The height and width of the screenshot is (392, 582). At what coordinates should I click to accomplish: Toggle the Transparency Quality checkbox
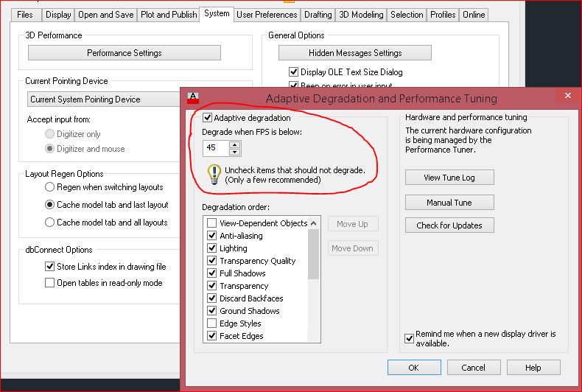(x=211, y=261)
